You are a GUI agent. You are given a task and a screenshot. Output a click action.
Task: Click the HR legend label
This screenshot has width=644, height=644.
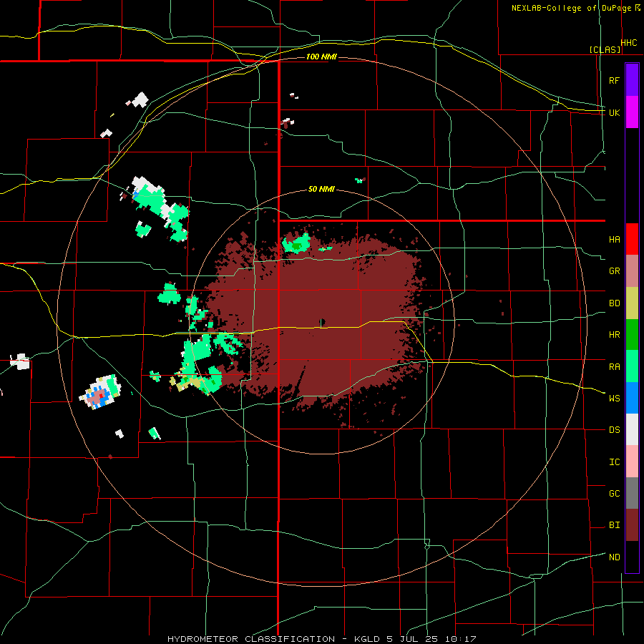click(x=614, y=335)
